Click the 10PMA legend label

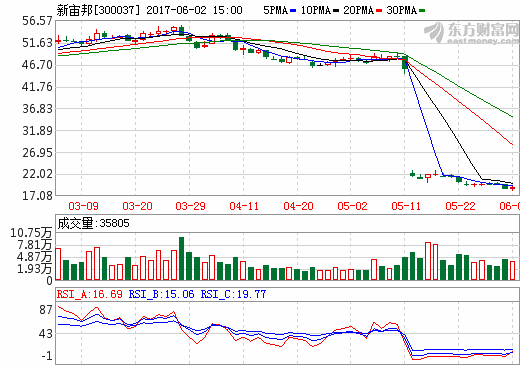click(315, 10)
